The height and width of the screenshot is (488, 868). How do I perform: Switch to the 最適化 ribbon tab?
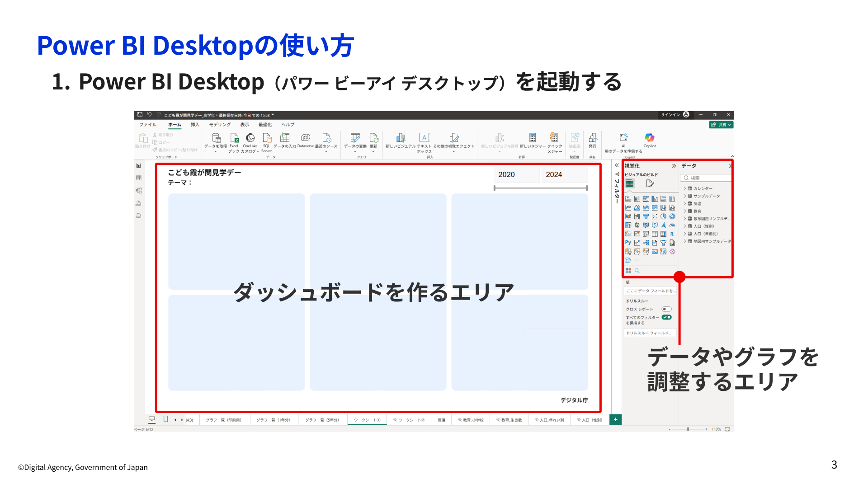click(x=265, y=125)
